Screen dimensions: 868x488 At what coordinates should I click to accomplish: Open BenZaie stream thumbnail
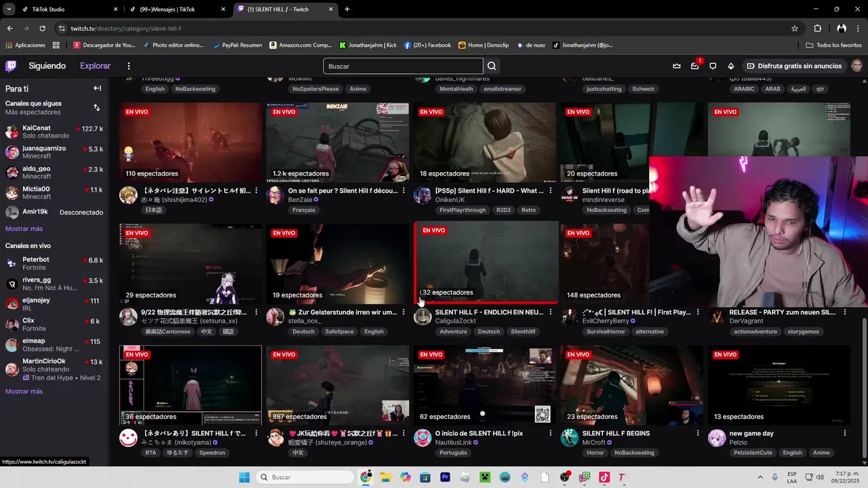coord(338,142)
